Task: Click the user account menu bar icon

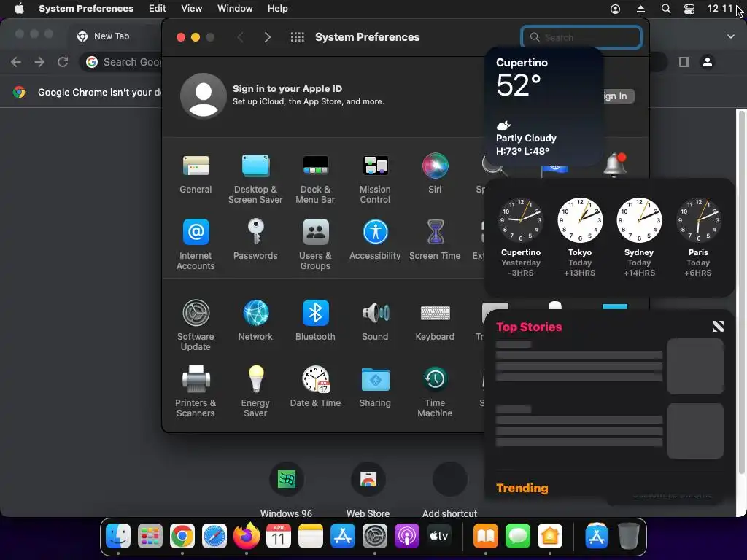Action: pos(615,9)
